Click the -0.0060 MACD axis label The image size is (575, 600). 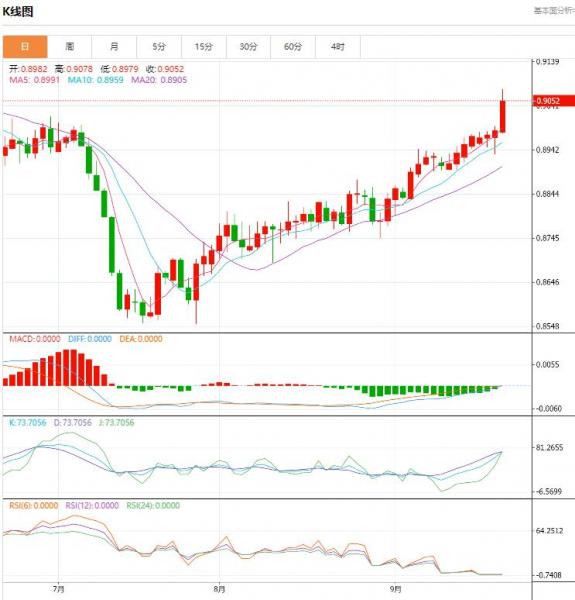pos(548,409)
